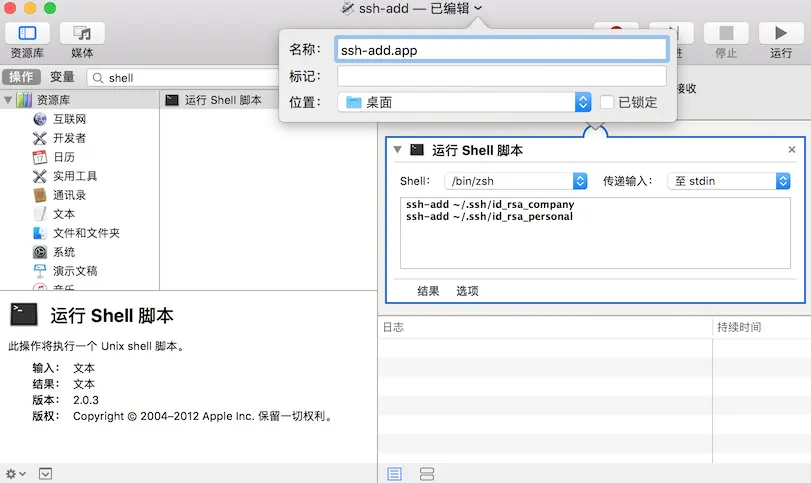Viewport: 811px width, 483px height.
Task: Open the 位置 location popup showing 桌面
Action: tap(464, 102)
